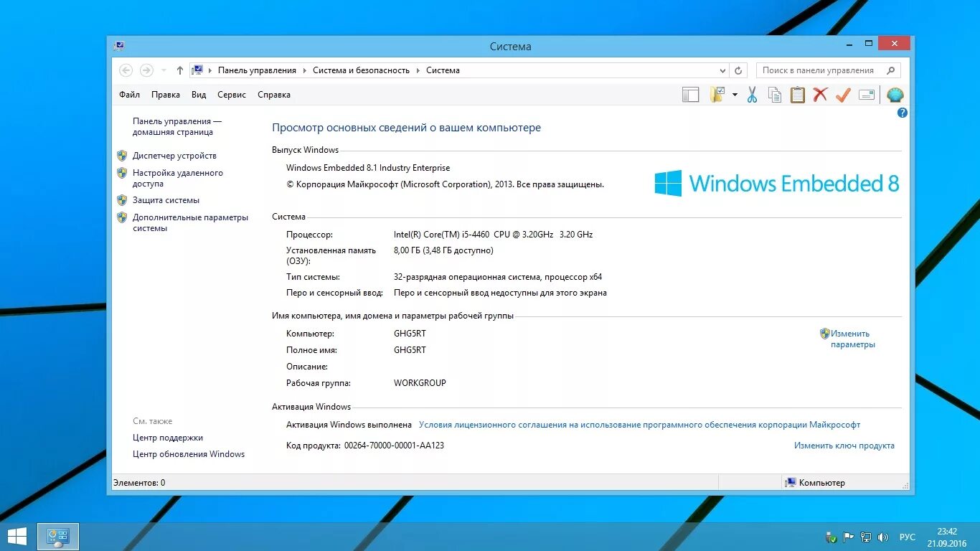
Task: Click the Windows Embedded 8 logo
Action: click(776, 184)
